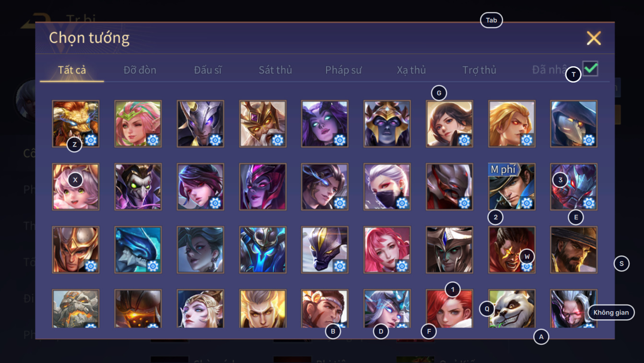This screenshot has height=363, width=644.
Task: Close the Chọn tướng dialog
Action: tap(594, 38)
